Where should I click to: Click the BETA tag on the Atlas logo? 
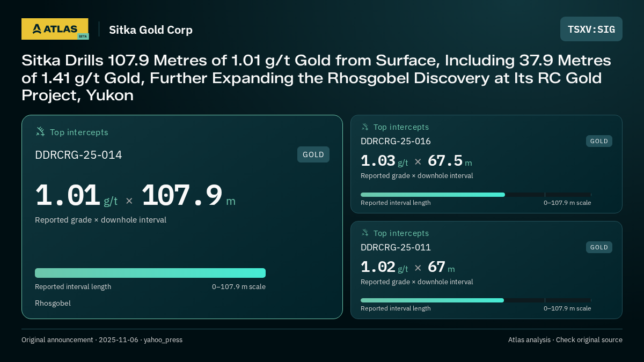[x=83, y=36]
